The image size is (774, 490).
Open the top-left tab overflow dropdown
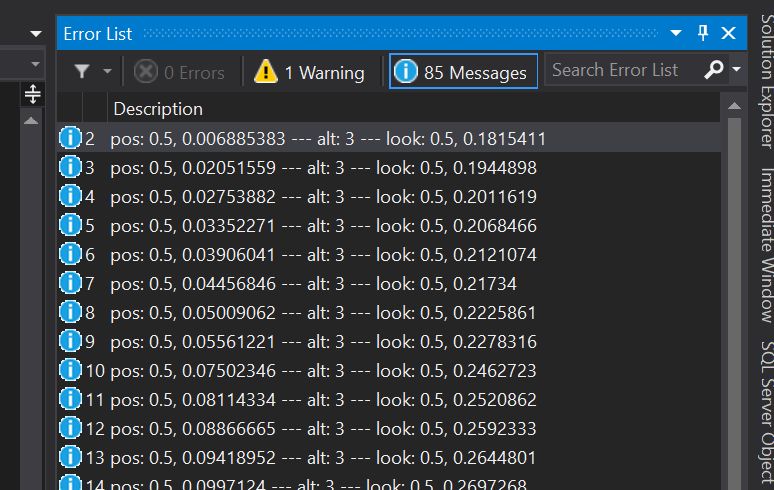coord(36,34)
